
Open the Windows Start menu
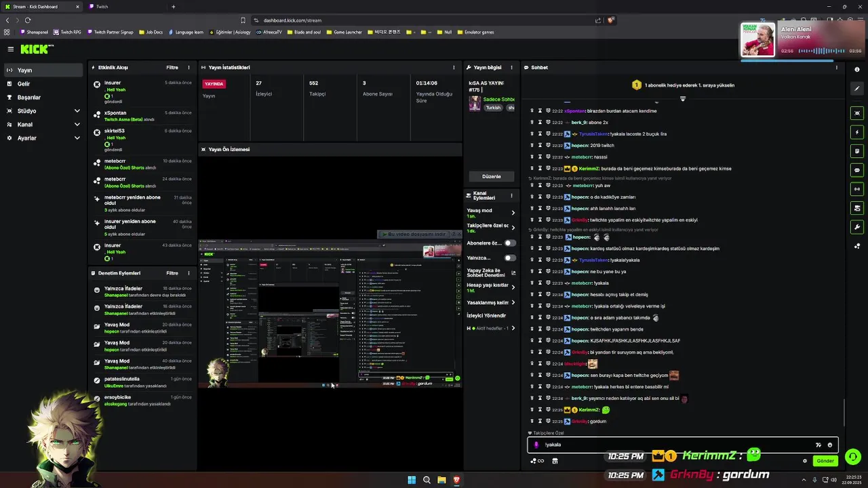[x=412, y=480]
